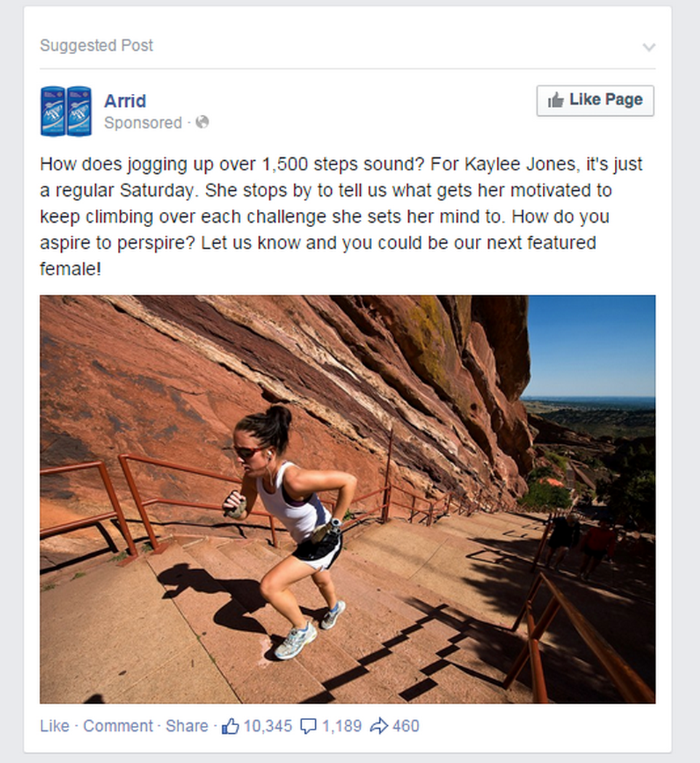Click the words 'next featured female!' in the post
The width and height of the screenshot is (700, 763).
[318, 256]
